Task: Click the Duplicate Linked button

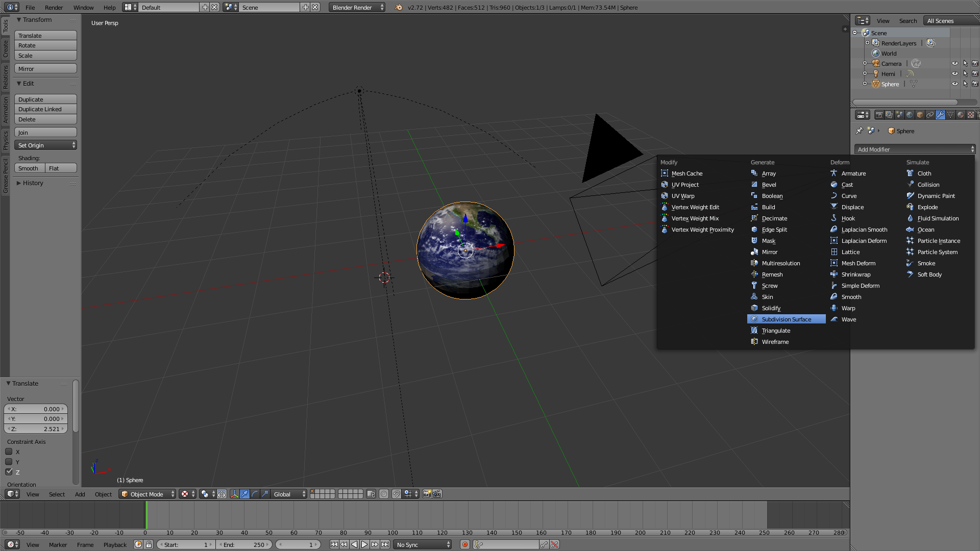Action: [x=45, y=109]
